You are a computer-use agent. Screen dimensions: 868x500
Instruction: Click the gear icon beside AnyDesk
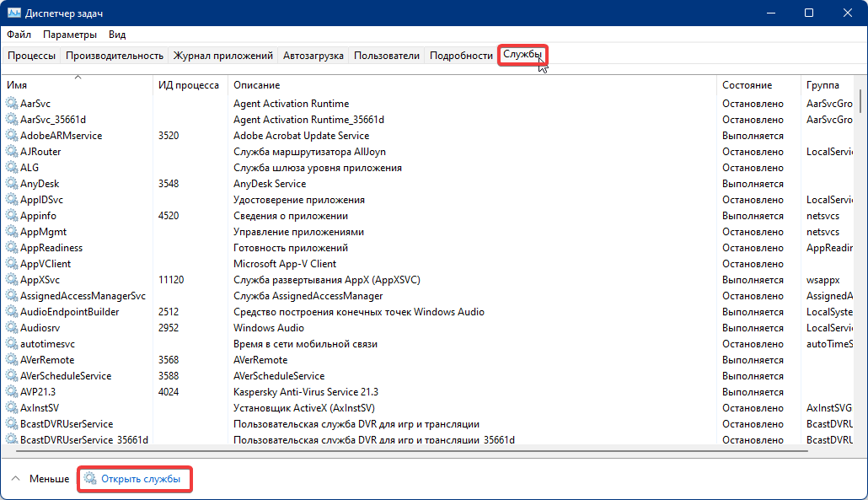click(12, 183)
